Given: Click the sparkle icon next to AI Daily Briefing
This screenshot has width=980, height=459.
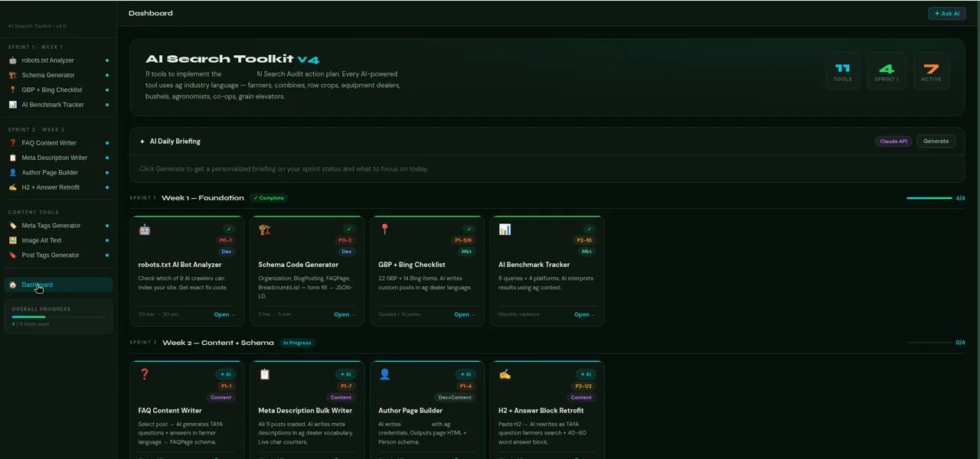Looking at the screenshot, I should [142, 142].
